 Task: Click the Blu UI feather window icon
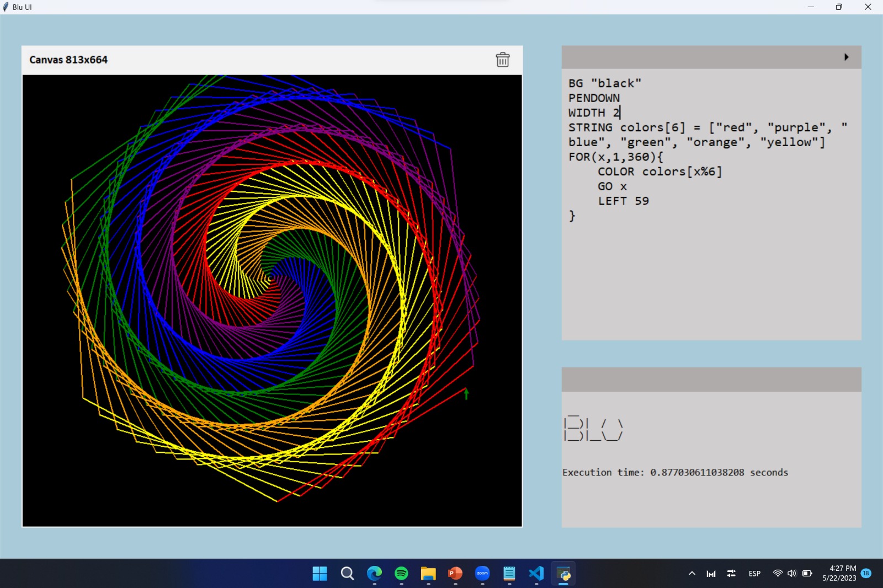(6, 7)
